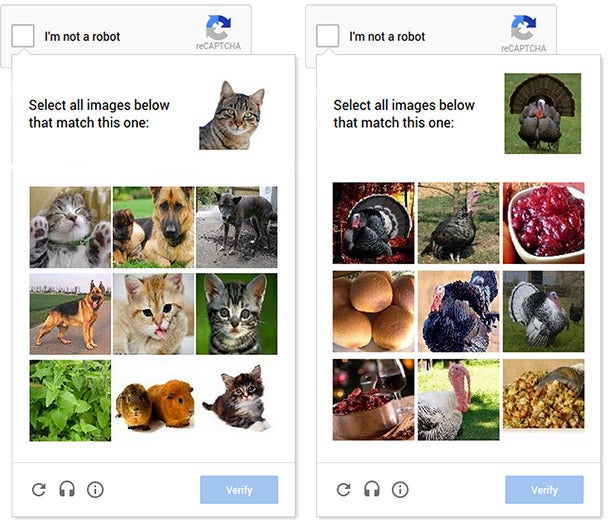Viewport: 610px width, 524px height.
Task: Select the bread rolls image
Action: 373,312
